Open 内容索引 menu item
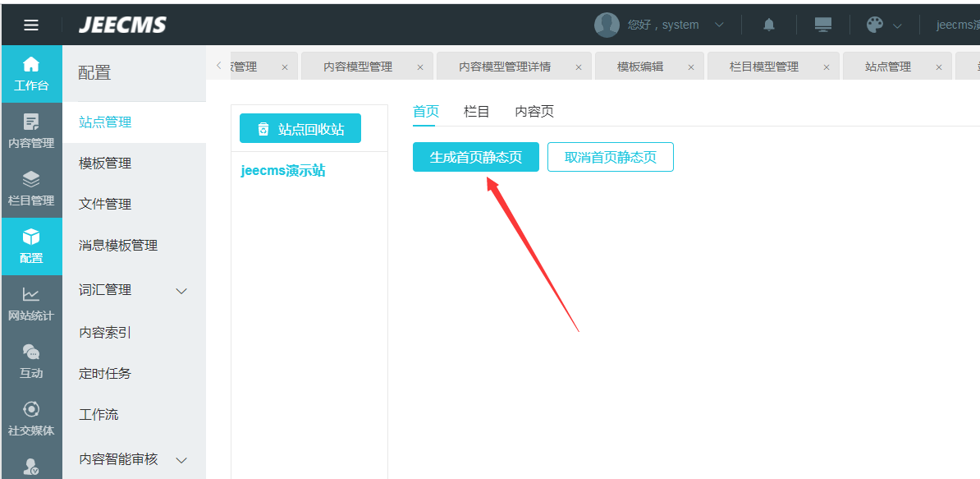The height and width of the screenshot is (479, 980). [x=134, y=333]
